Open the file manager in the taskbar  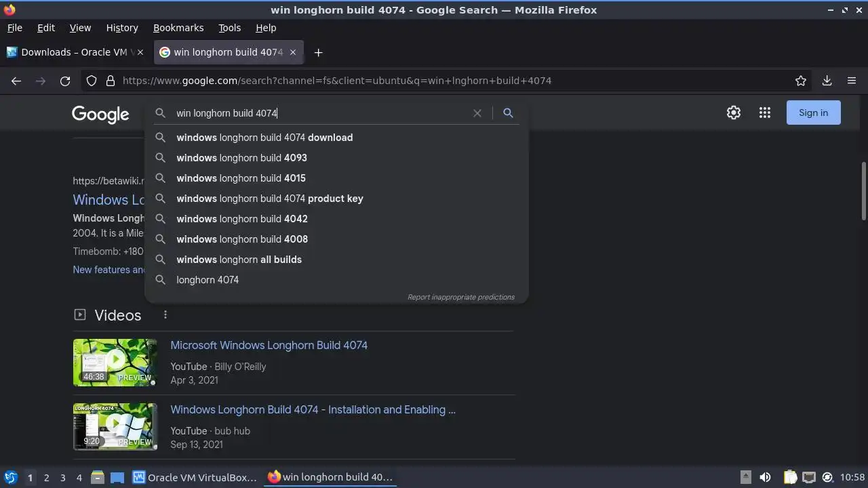pyautogui.click(x=97, y=477)
